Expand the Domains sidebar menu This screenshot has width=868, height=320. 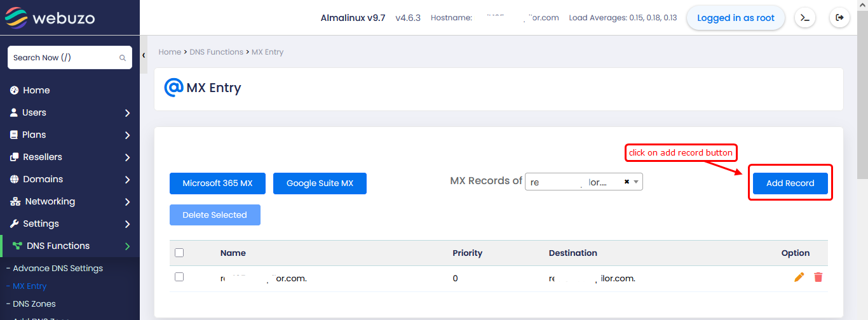pyautogui.click(x=70, y=179)
